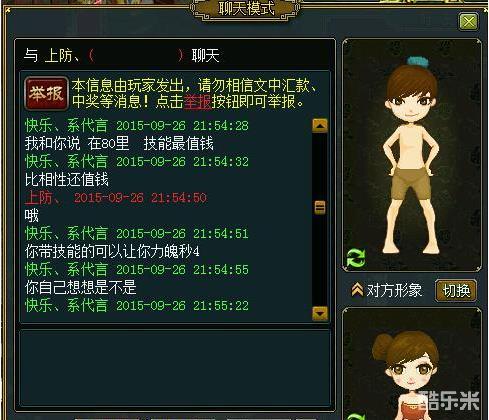Click the green rotate icon on opponent avatar
The width and height of the screenshot is (489, 420).
[356, 258]
